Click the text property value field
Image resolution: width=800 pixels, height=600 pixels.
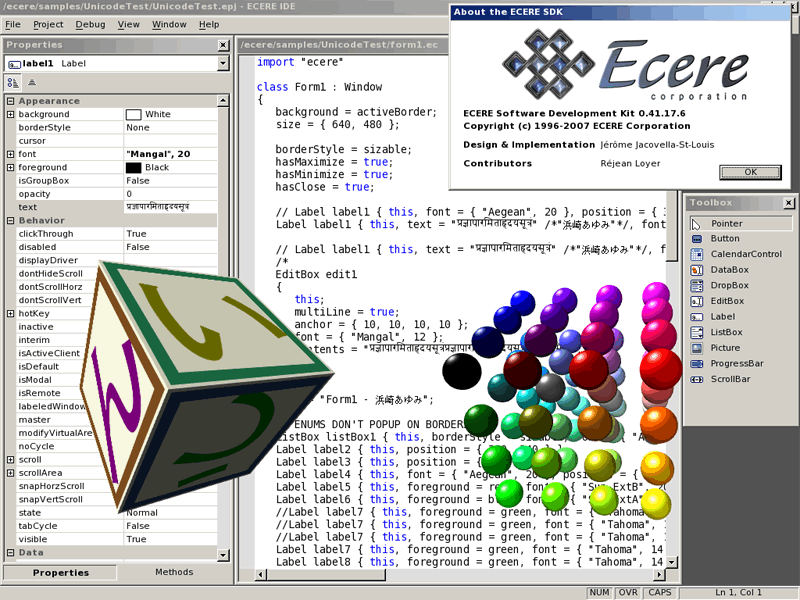(x=170, y=207)
